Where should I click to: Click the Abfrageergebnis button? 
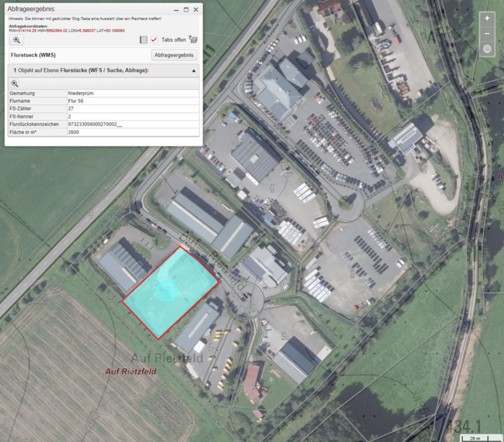[174, 55]
